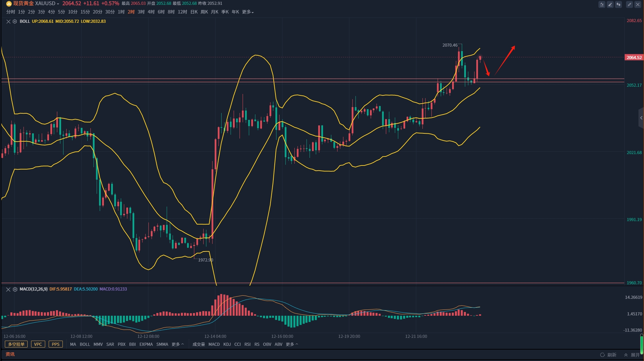Select the pencil drawing tool icon
This screenshot has width=644, height=361.
[x=610, y=4]
